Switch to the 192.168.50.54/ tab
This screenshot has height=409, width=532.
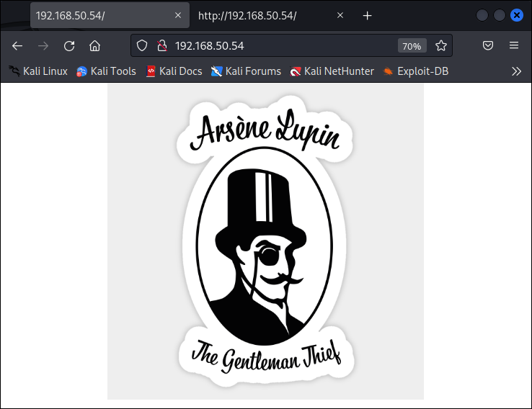click(110, 15)
